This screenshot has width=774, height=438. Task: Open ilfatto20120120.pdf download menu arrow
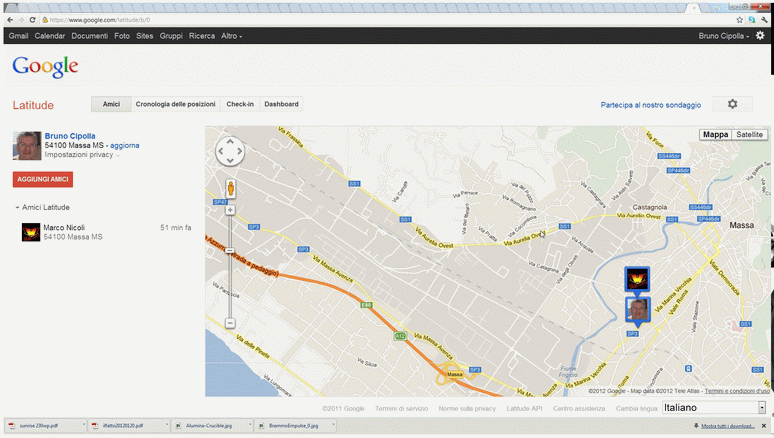[167, 425]
